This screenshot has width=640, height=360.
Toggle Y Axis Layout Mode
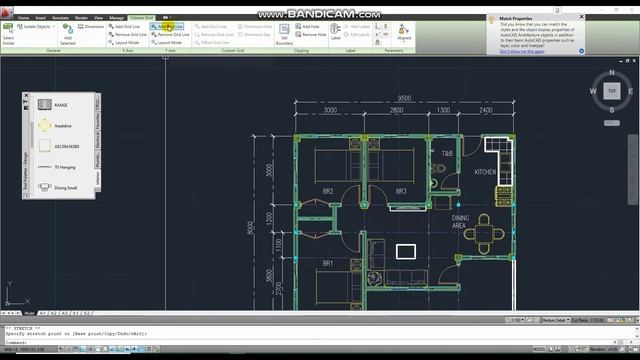coord(166,42)
